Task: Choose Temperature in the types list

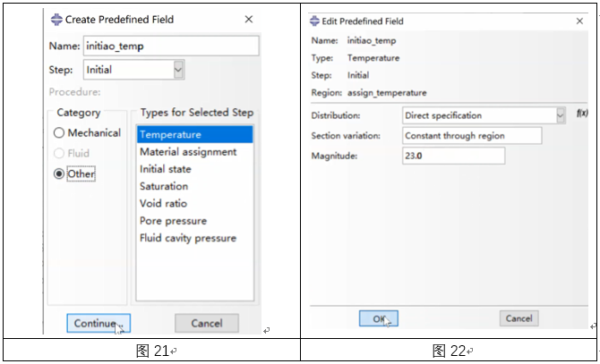Action: 194,134
